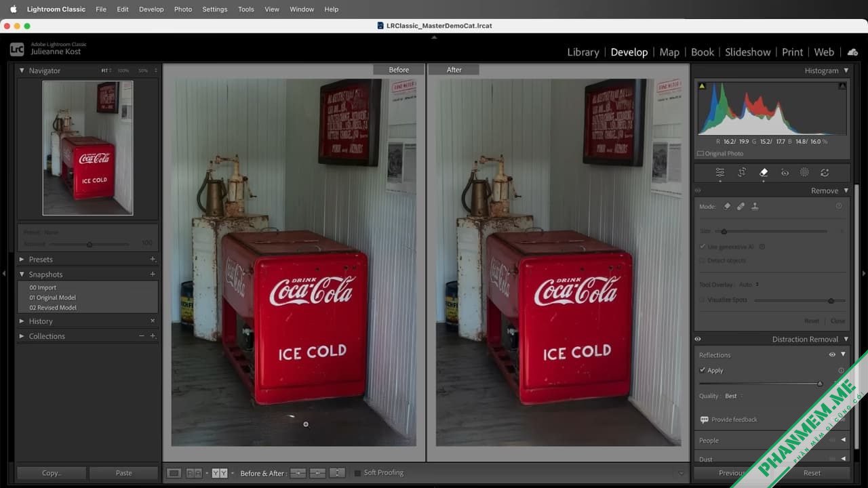Toggle Reflections visibility eye icon
868x488 pixels.
[x=832, y=354]
